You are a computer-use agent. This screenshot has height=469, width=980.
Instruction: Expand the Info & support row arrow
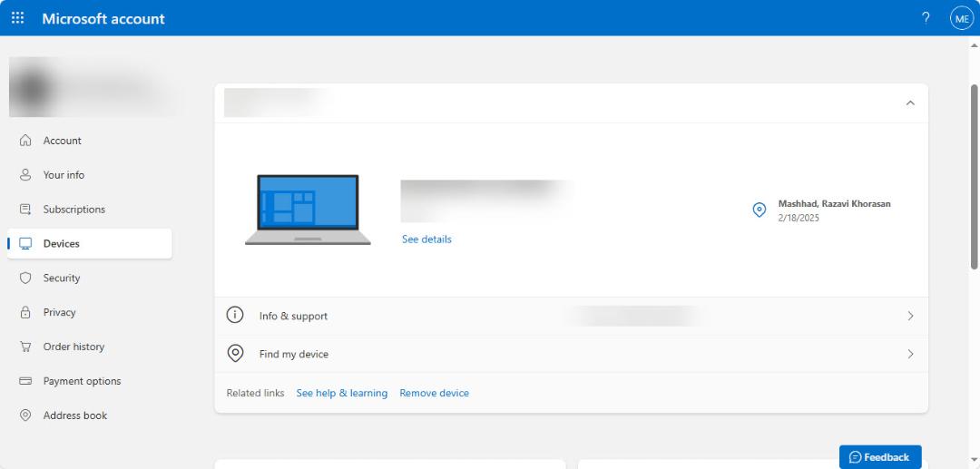click(x=910, y=316)
